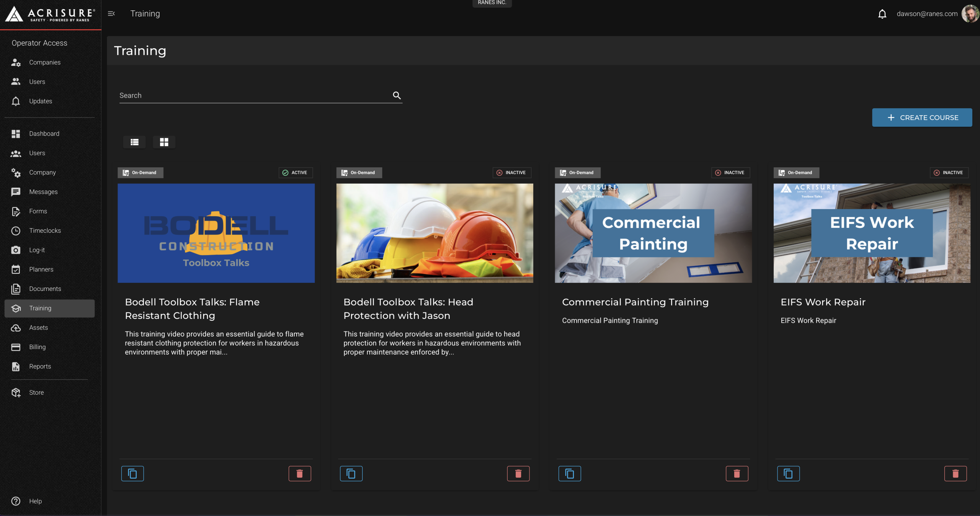This screenshot has height=516, width=980.
Task: Select Training in sidebar
Action: pyautogui.click(x=50, y=308)
